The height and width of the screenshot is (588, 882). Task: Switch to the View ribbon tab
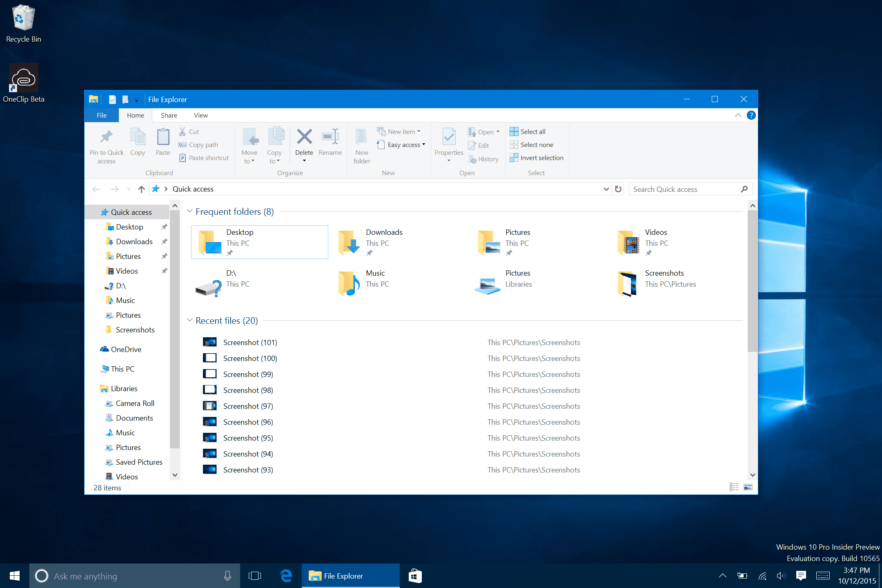[x=200, y=115]
